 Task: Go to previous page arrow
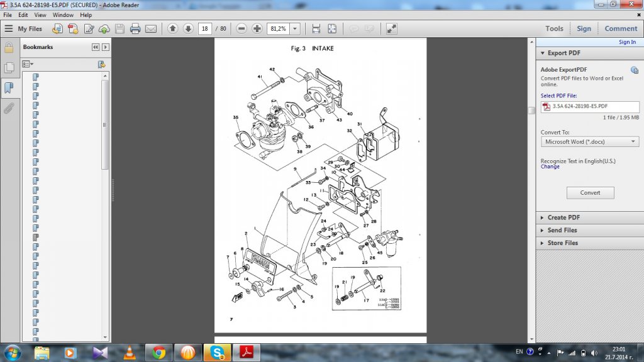point(173,29)
